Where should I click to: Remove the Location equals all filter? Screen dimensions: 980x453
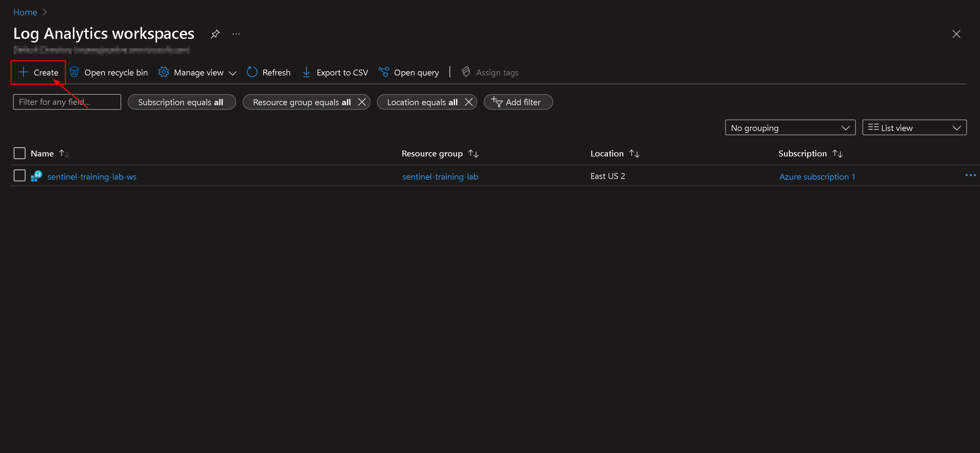pyautogui.click(x=469, y=102)
